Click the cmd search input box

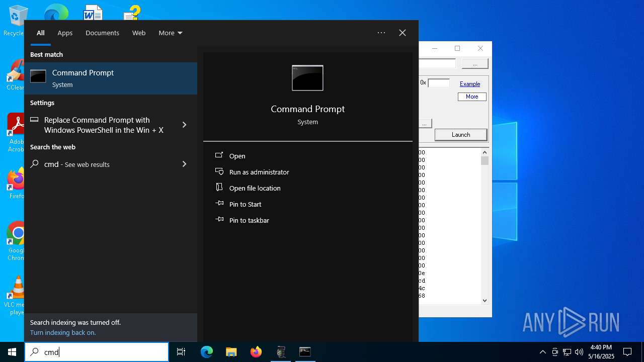coord(97,352)
